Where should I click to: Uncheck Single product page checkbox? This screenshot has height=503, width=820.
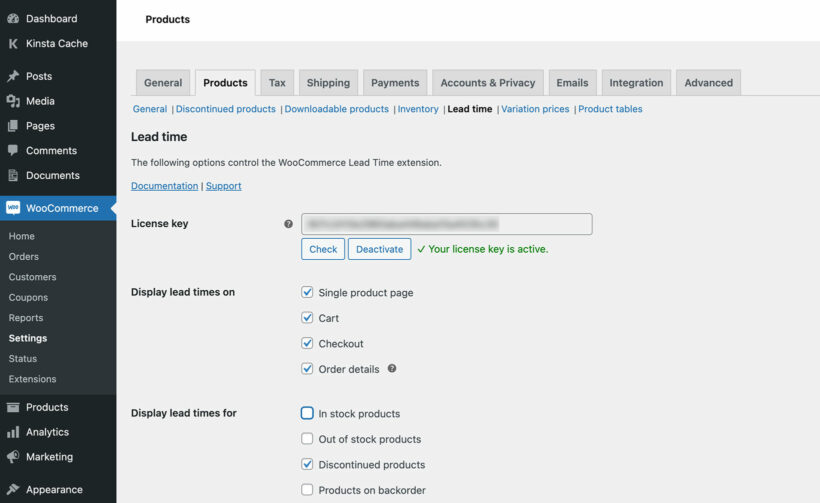tap(307, 292)
